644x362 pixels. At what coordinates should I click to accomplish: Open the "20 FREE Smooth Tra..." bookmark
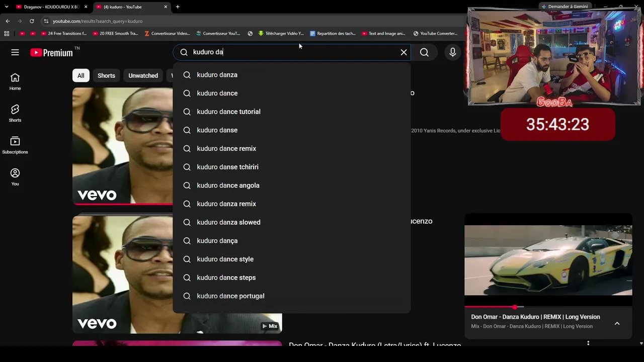(115, 34)
